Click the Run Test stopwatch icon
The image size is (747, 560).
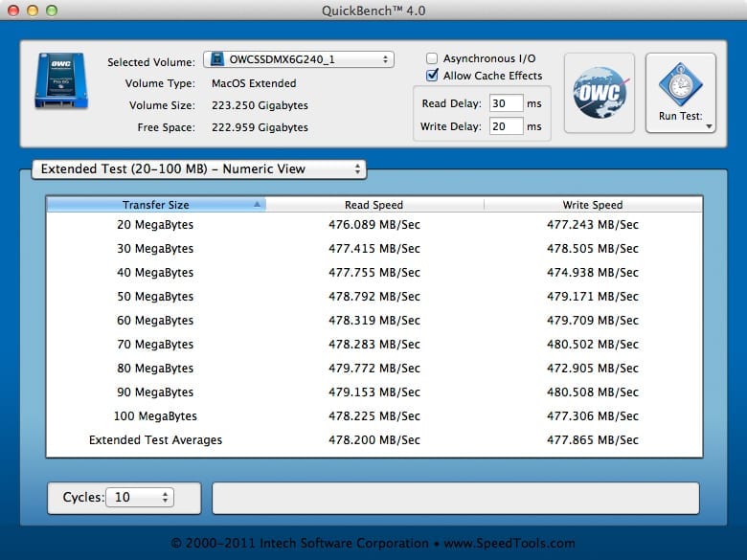[x=680, y=84]
